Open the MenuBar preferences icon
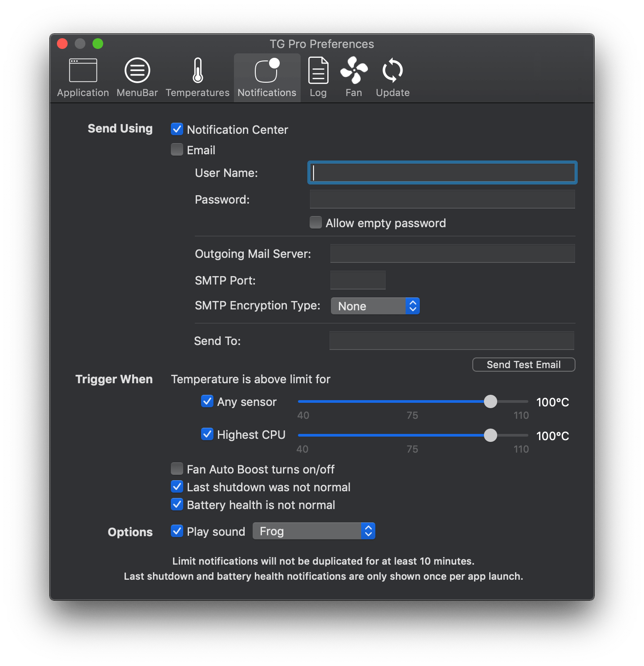Viewport: 644px width, 666px height. tap(137, 70)
